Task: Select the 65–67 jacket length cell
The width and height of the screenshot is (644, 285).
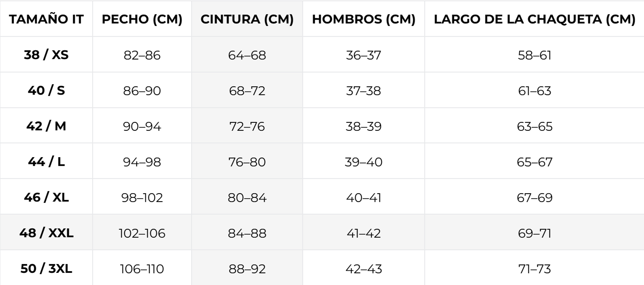Action: pyautogui.click(x=534, y=162)
